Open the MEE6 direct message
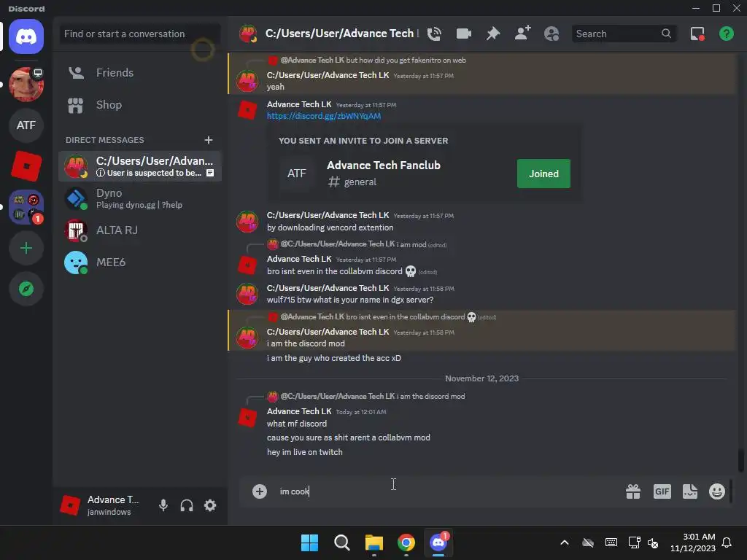This screenshot has height=560, width=747. 140,262
